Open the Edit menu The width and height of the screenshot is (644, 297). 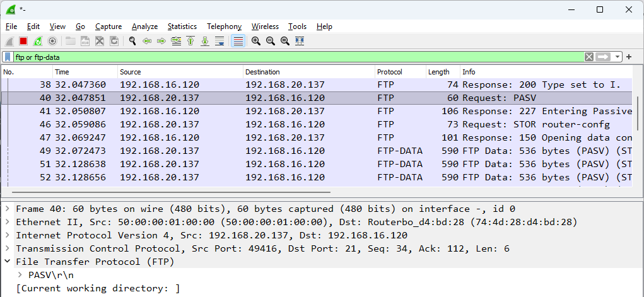tap(33, 26)
